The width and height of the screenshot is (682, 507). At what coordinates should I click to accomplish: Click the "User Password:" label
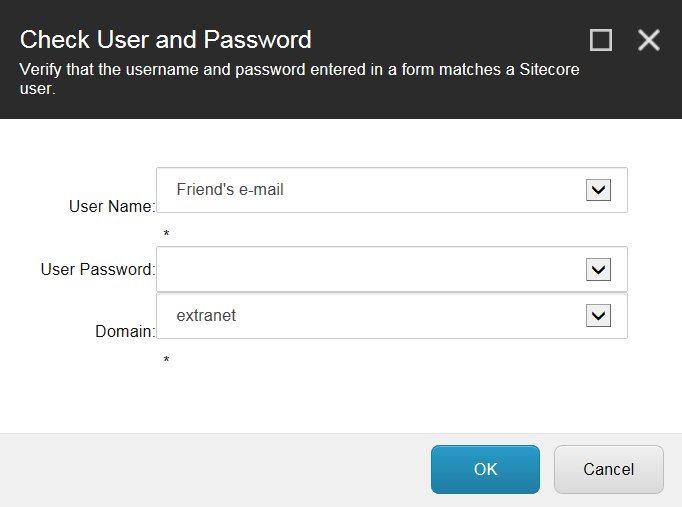click(98, 269)
